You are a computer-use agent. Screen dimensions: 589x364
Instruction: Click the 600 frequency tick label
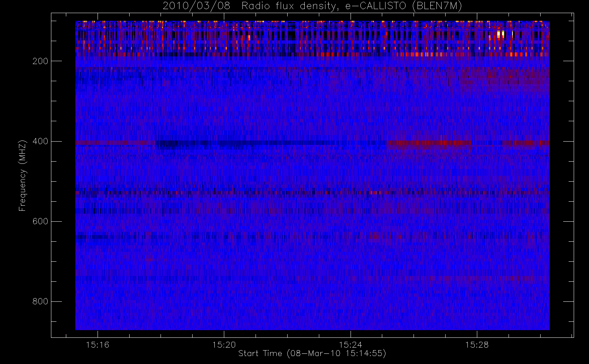[x=40, y=221]
